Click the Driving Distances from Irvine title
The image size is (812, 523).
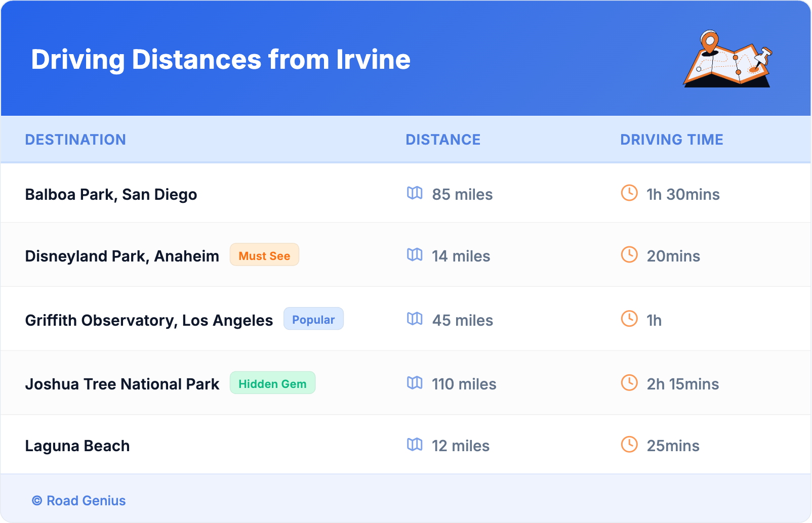click(x=221, y=60)
